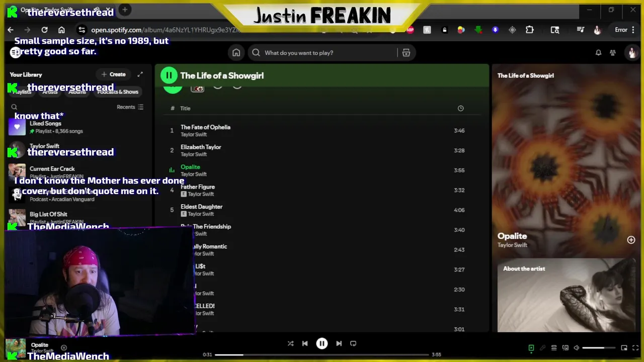The height and width of the screenshot is (362, 644).
Task: Click the album cover thumbnail in player bar
Action: coord(15,348)
